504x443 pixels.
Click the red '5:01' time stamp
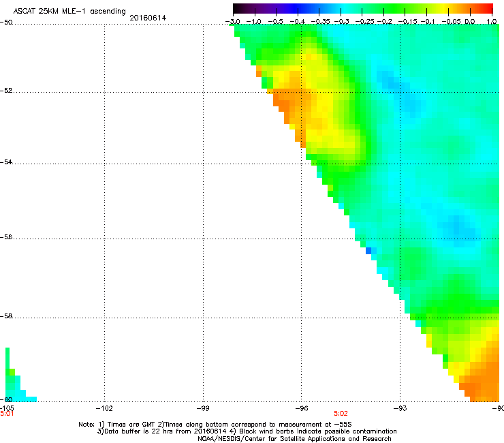7,414
